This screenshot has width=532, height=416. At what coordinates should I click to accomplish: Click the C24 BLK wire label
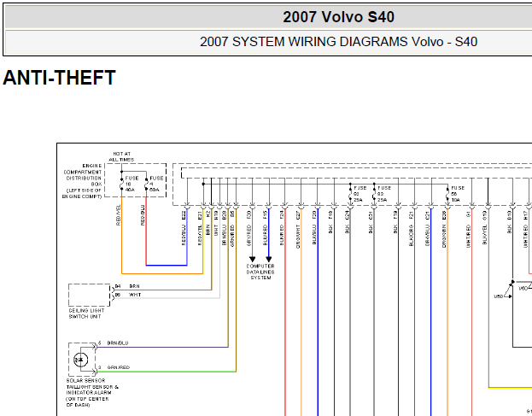click(347, 222)
